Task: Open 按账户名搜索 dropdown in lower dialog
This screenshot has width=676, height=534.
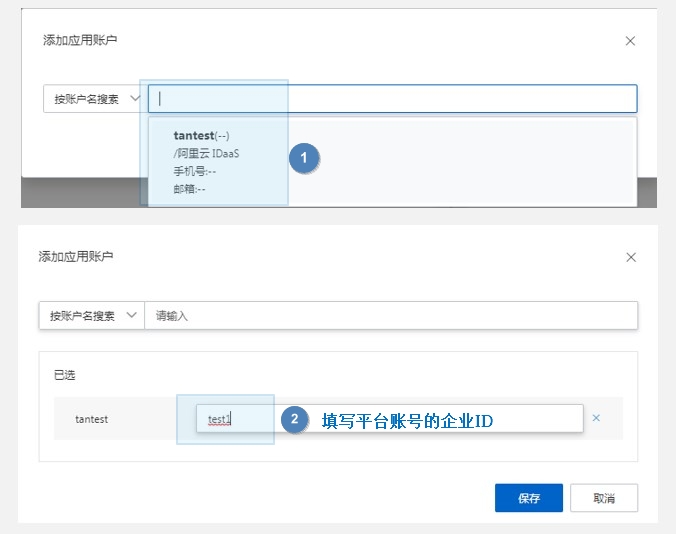Action: point(92,315)
